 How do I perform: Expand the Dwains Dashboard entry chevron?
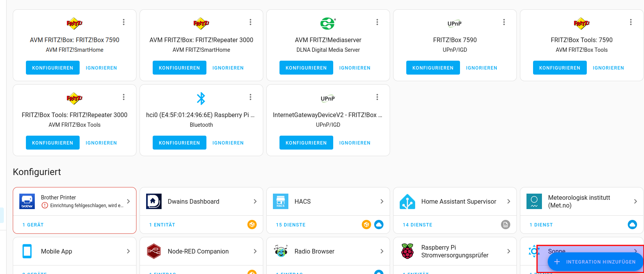click(255, 201)
